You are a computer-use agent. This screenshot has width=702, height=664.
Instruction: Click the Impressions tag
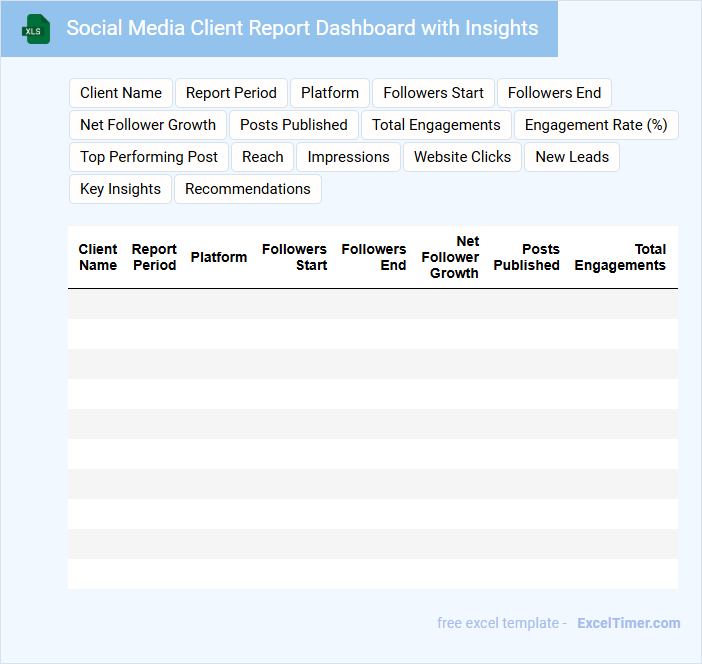pyautogui.click(x=348, y=157)
